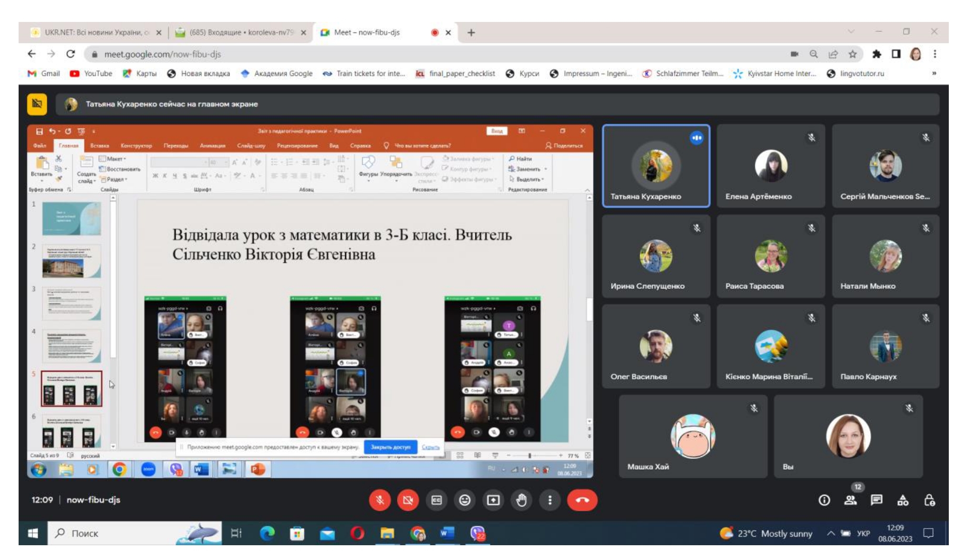Screen dimensions: 976x560
Task: Start presenting with the present-now icon
Action: (x=493, y=500)
